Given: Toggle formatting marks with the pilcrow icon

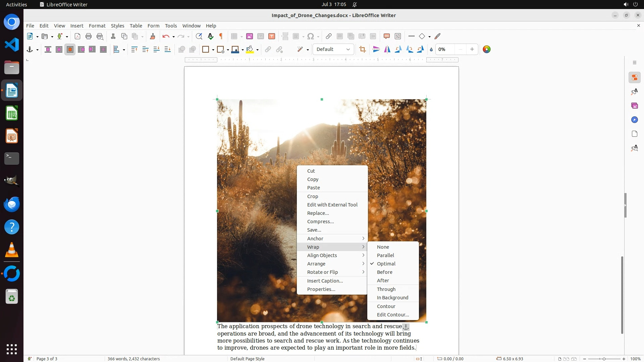Looking at the screenshot, I should [x=221, y=36].
